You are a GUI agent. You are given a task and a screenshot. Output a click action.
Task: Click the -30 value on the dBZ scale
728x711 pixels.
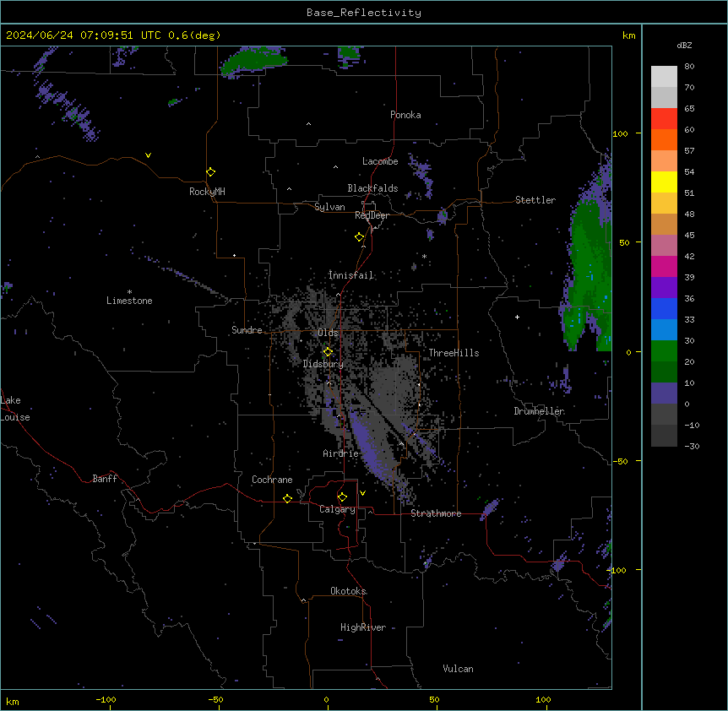tap(692, 446)
